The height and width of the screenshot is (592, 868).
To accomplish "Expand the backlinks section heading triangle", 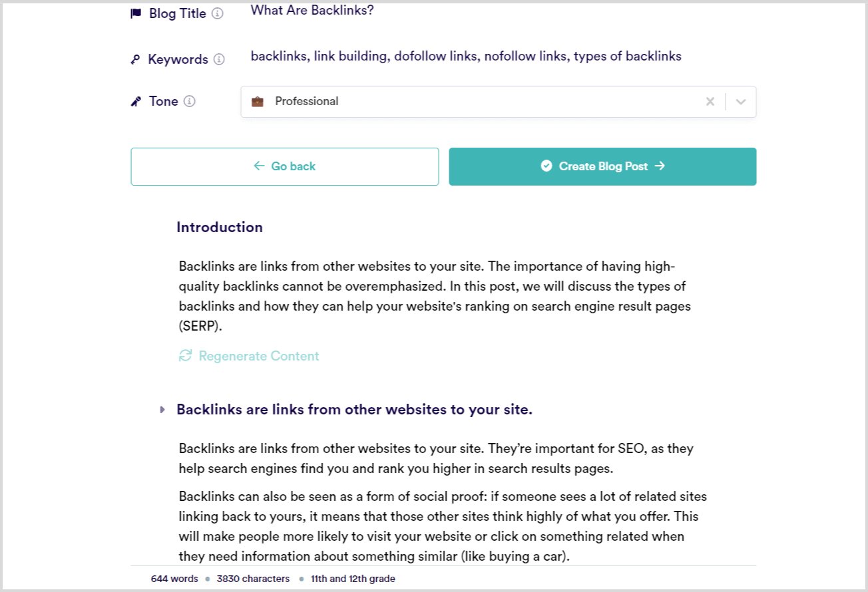I will tap(162, 410).
